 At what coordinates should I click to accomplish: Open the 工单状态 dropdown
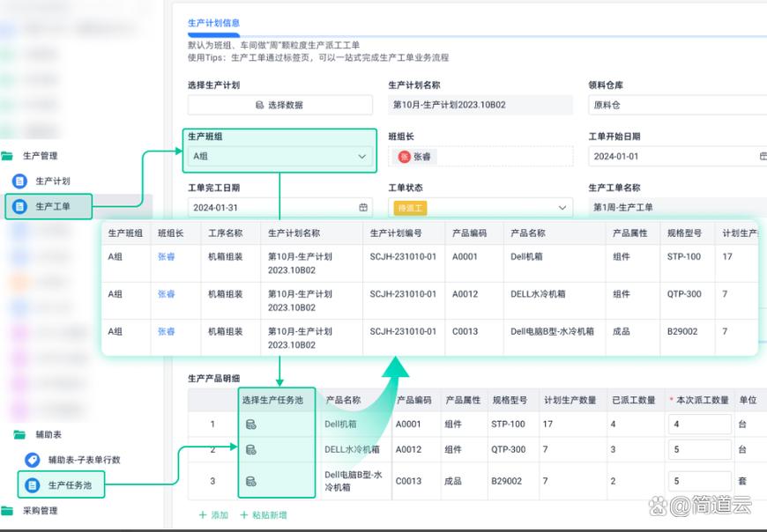tap(480, 208)
